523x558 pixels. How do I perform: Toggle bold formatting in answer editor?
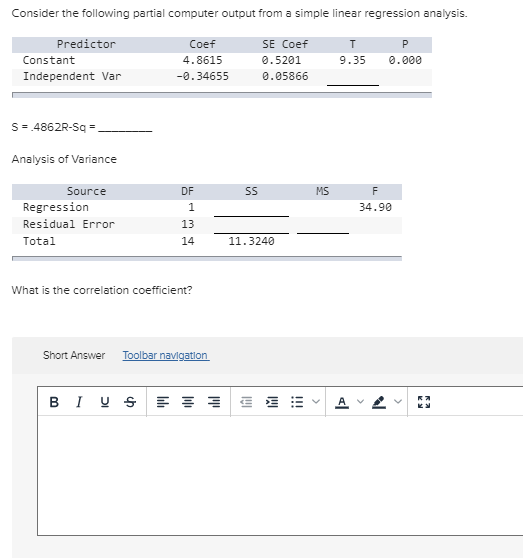pyautogui.click(x=54, y=402)
